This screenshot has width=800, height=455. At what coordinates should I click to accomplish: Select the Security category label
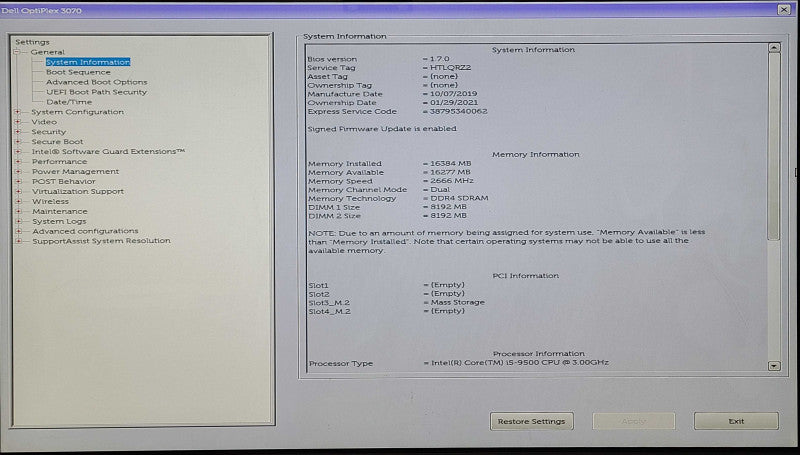click(x=48, y=132)
